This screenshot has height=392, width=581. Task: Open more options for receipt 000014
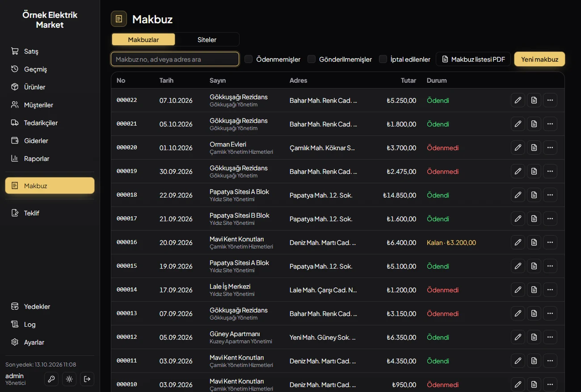(x=550, y=290)
